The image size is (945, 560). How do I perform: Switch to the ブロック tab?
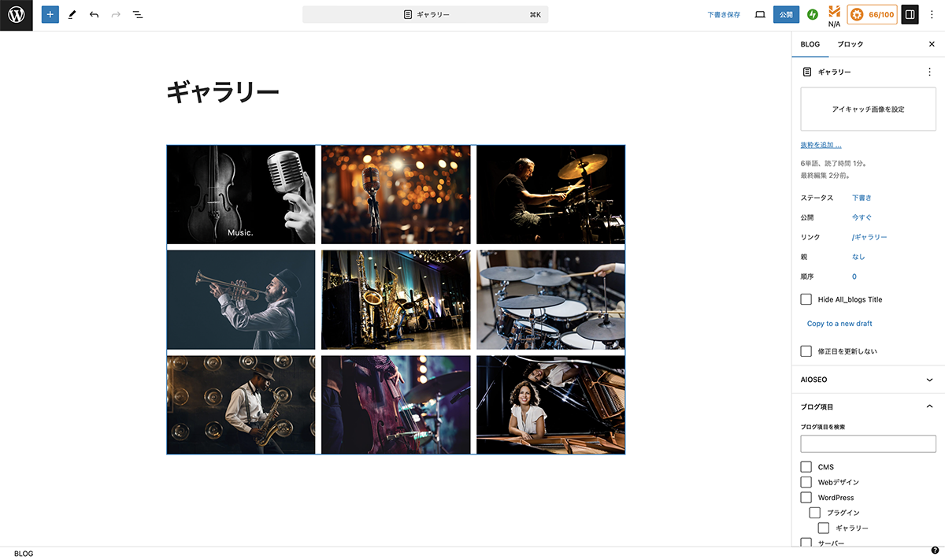(850, 44)
